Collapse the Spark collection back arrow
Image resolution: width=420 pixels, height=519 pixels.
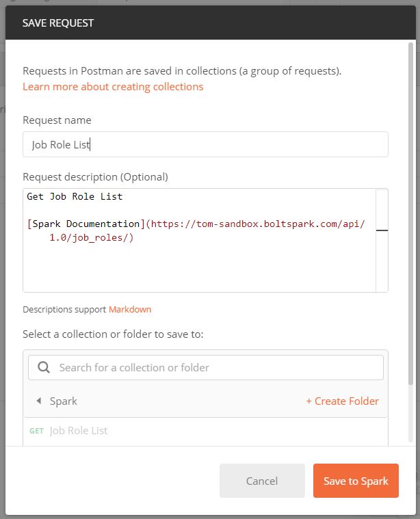coord(38,401)
